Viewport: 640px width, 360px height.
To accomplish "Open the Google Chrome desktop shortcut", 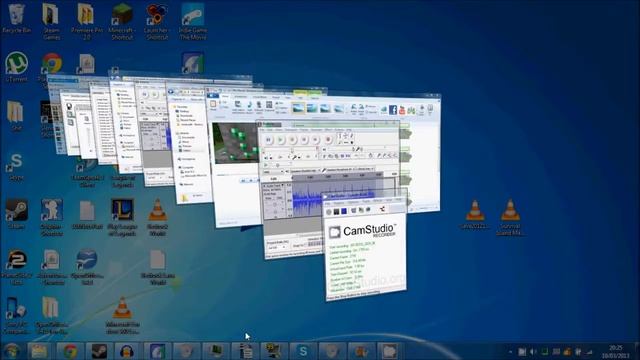I will [52, 65].
